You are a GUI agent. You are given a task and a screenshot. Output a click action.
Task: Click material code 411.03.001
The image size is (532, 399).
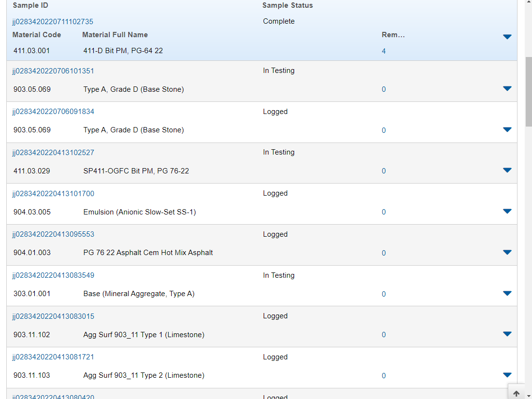[x=31, y=51]
